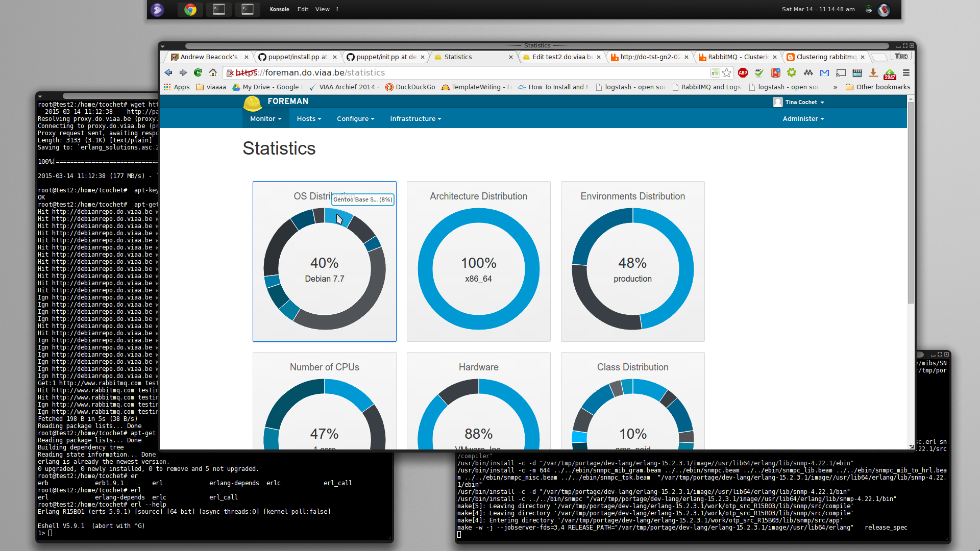Click the page vertical scrollbar thumb
This screenshot has width=980, height=551.
911,202
